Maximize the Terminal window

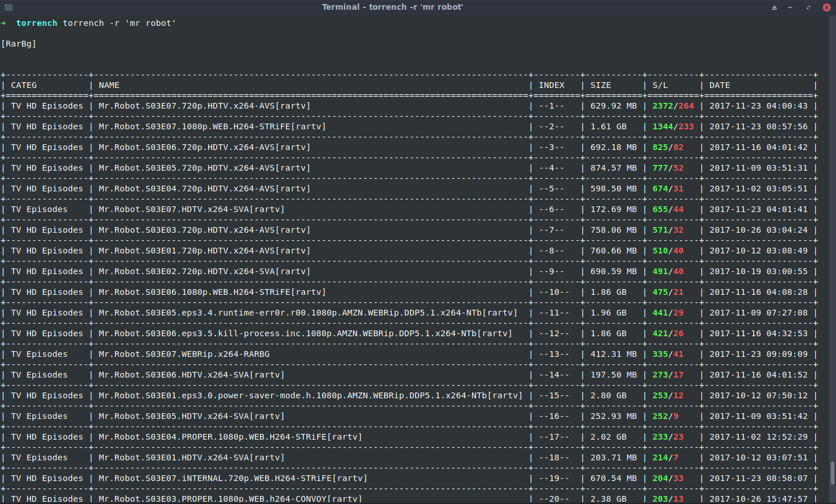(808, 7)
